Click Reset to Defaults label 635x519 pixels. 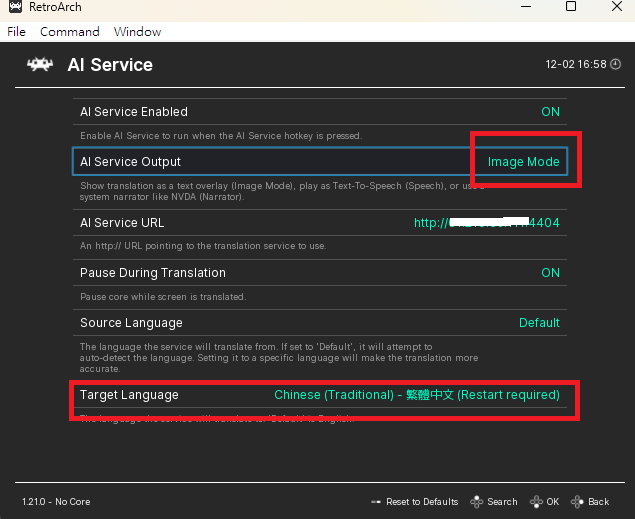422,502
